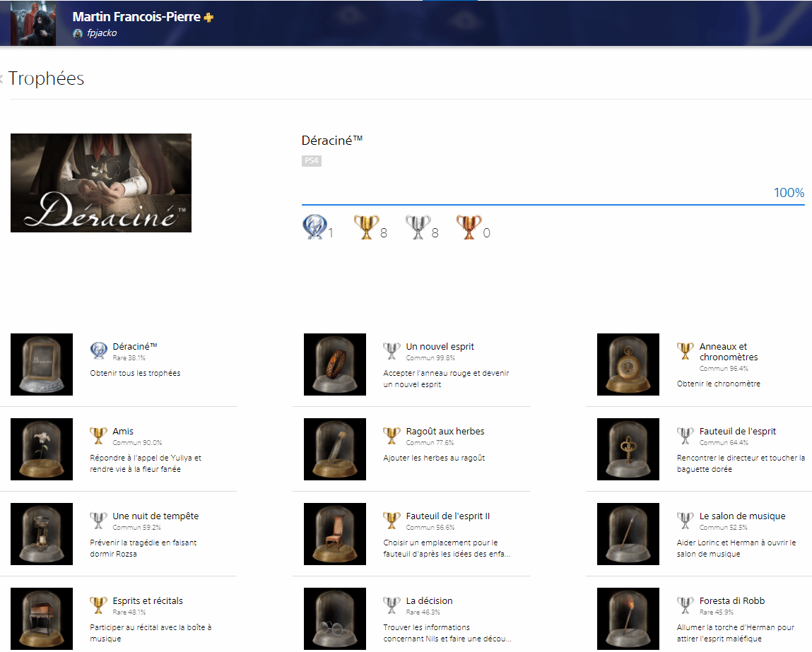Open the 'Foresta di Robb' torch thumbnail
Image resolution: width=812 pixels, height=652 pixels.
click(628, 619)
